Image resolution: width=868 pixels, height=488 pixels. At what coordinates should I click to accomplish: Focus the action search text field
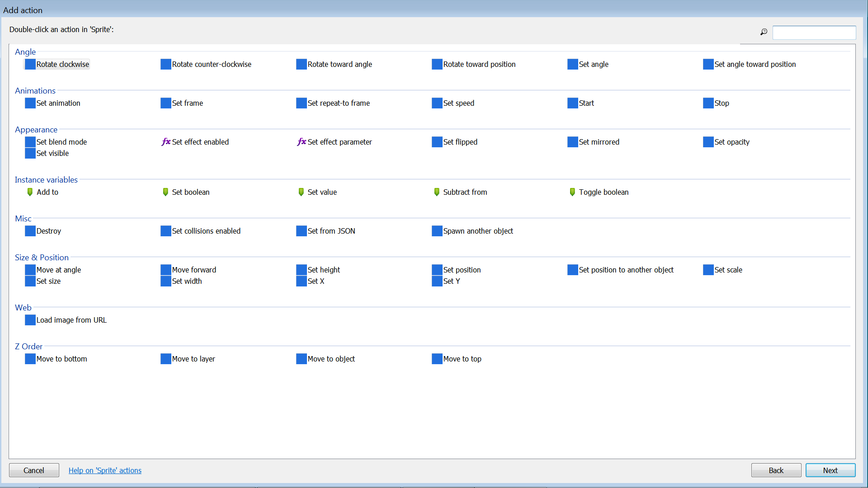(x=814, y=33)
